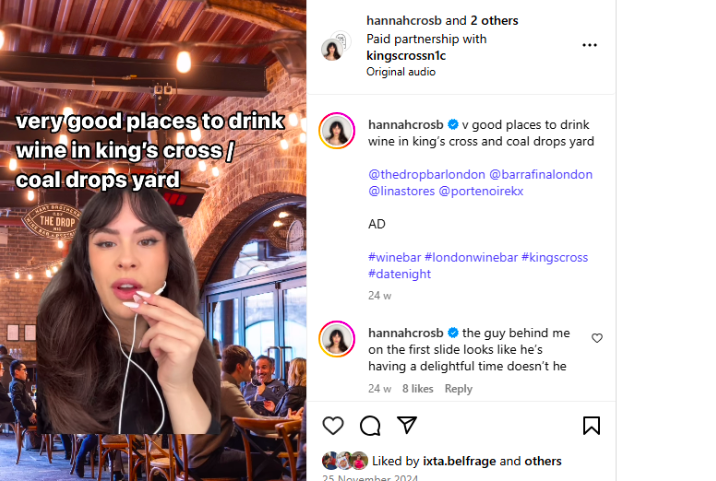The image size is (716, 481).
Task: Visit @portenoirekx tagged account
Action: pyautogui.click(x=481, y=191)
